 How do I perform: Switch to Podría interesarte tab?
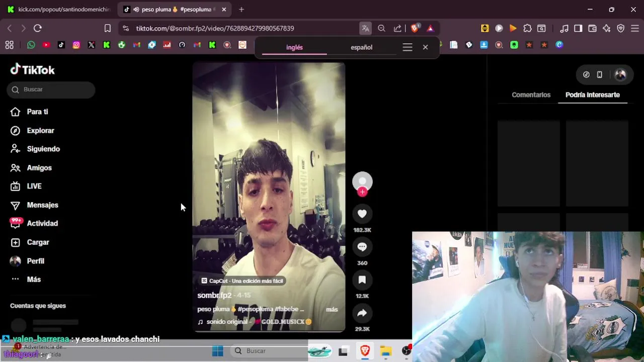point(593,95)
